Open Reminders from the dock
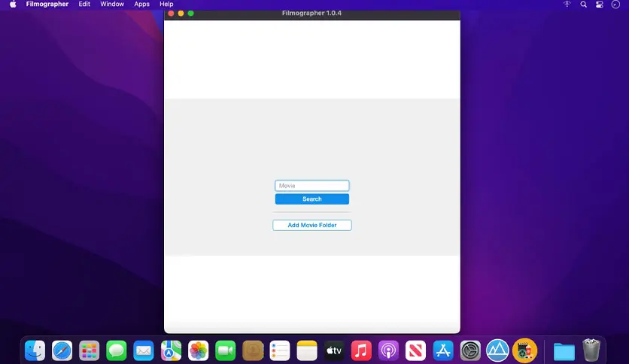This screenshot has height=364, width=629. tap(280, 350)
